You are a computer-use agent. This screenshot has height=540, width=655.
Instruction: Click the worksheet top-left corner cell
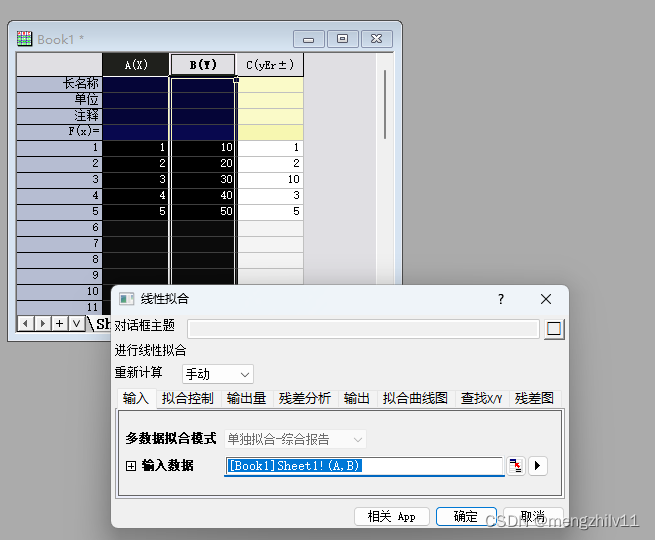[59, 64]
